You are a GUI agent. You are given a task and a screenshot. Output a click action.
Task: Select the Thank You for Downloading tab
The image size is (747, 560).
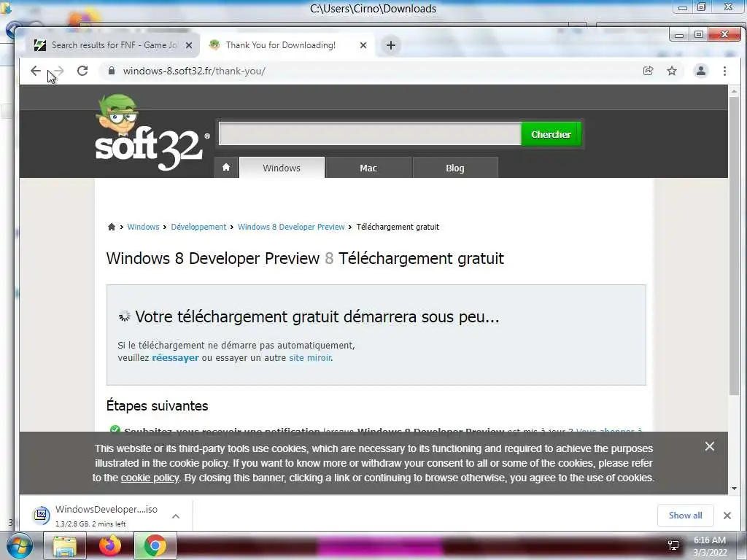tap(287, 45)
